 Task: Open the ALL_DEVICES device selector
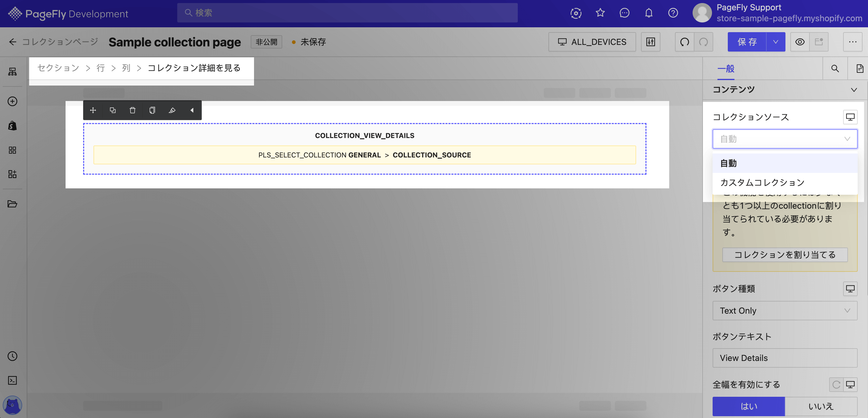[x=592, y=42]
